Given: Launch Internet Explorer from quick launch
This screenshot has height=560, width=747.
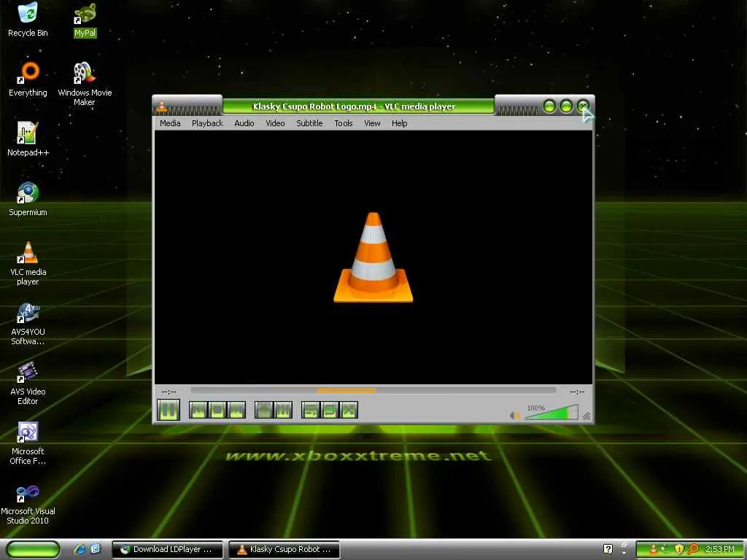Looking at the screenshot, I should [80, 549].
